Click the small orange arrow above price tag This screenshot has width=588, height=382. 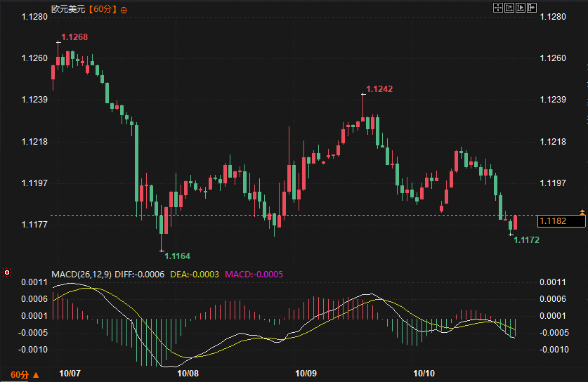582,212
